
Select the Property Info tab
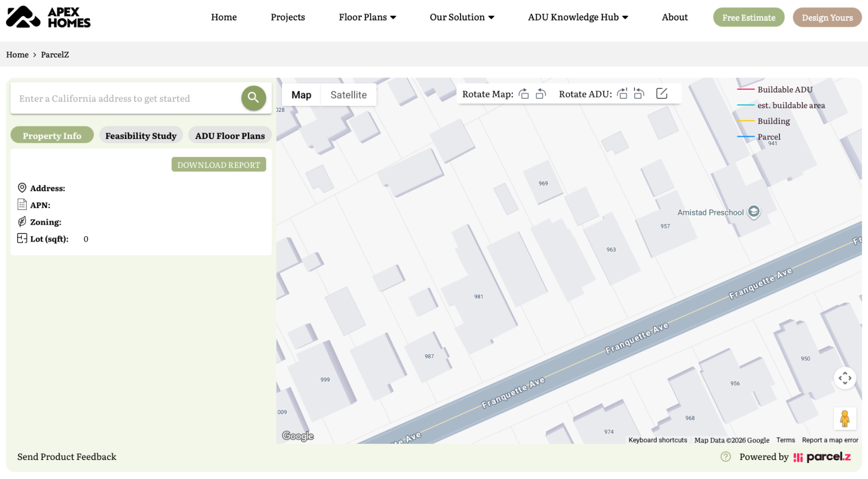pos(52,135)
